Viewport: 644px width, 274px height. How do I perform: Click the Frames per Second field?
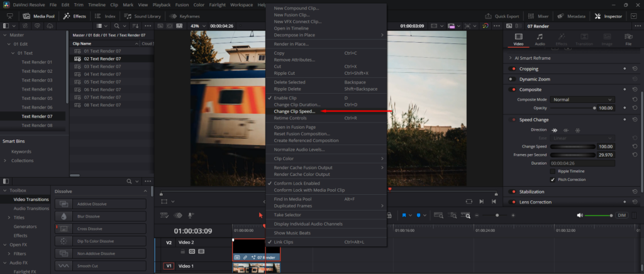pos(606,155)
